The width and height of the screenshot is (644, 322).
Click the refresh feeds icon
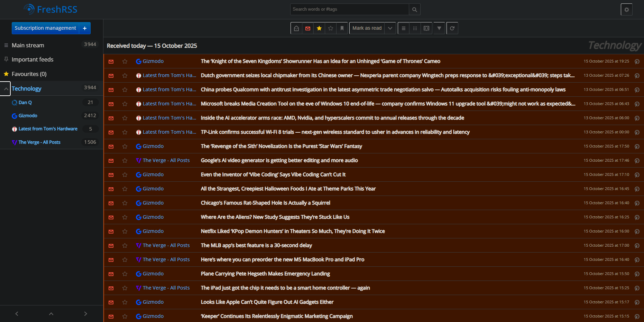coord(452,28)
